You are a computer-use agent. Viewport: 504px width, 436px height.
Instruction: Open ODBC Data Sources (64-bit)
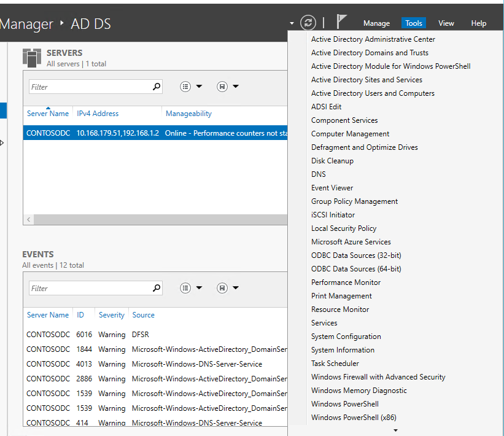(x=356, y=269)
